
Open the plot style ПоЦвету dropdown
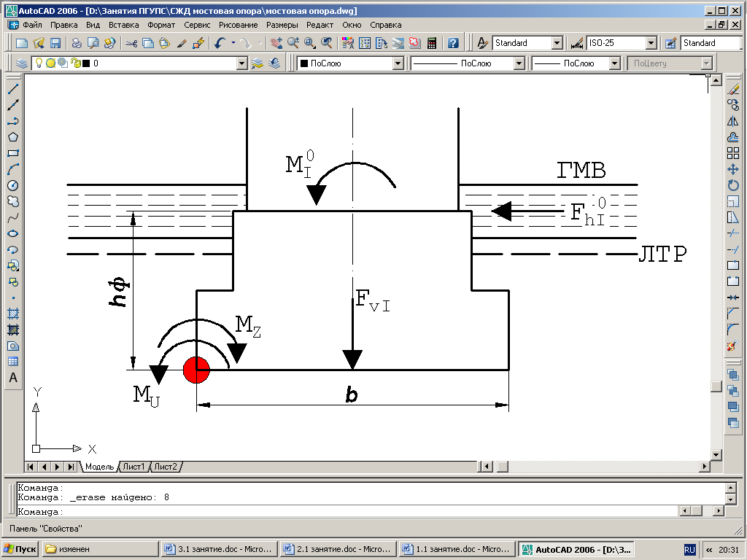pos(706,63)
